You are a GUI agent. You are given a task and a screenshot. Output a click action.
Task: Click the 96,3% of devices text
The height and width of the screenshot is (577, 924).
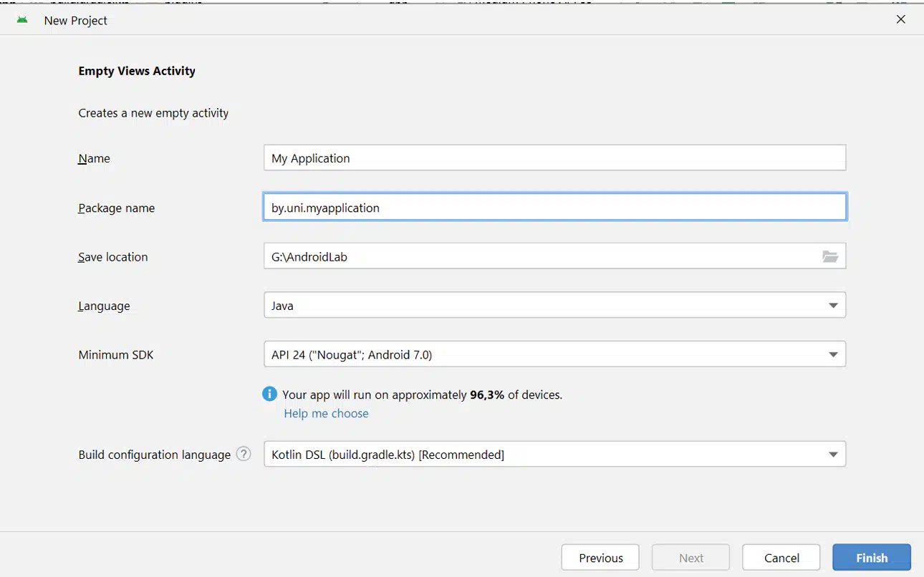(x=516, y=394)
